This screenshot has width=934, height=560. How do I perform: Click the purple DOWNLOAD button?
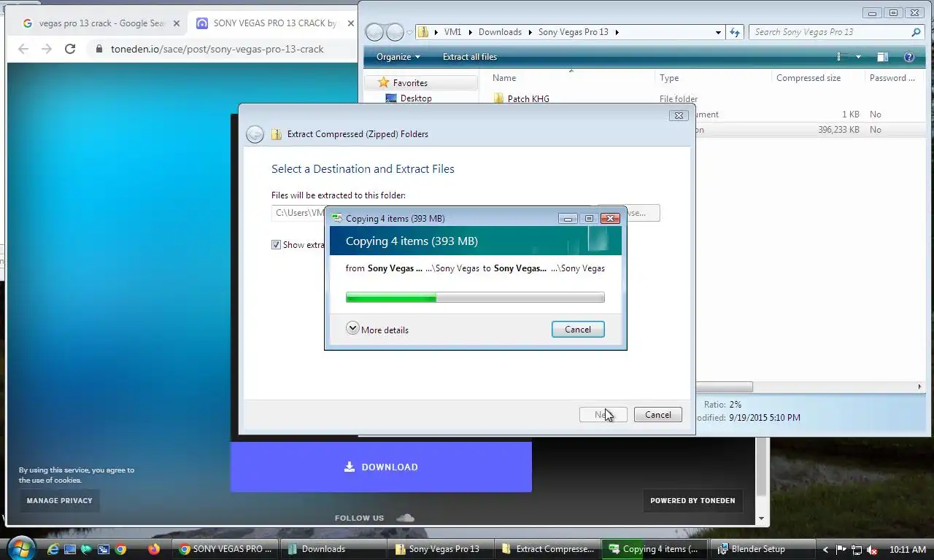pos(381,467)
